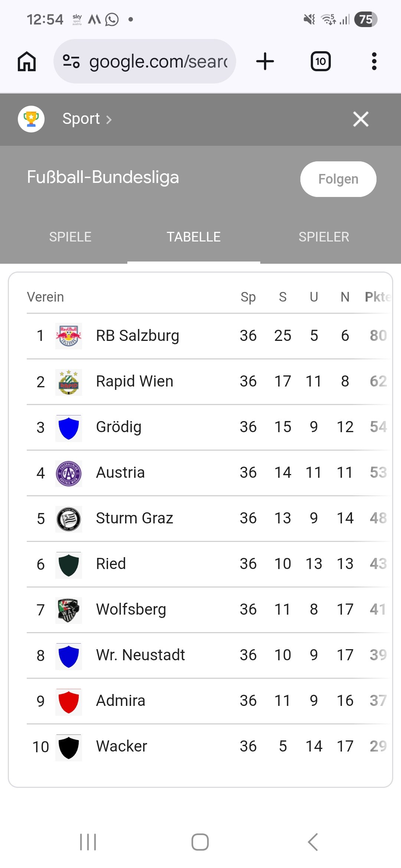This screenshot has width=401, height=868.
Task: Open the Wolfsberg team row
Action: [x=200, y=609]
